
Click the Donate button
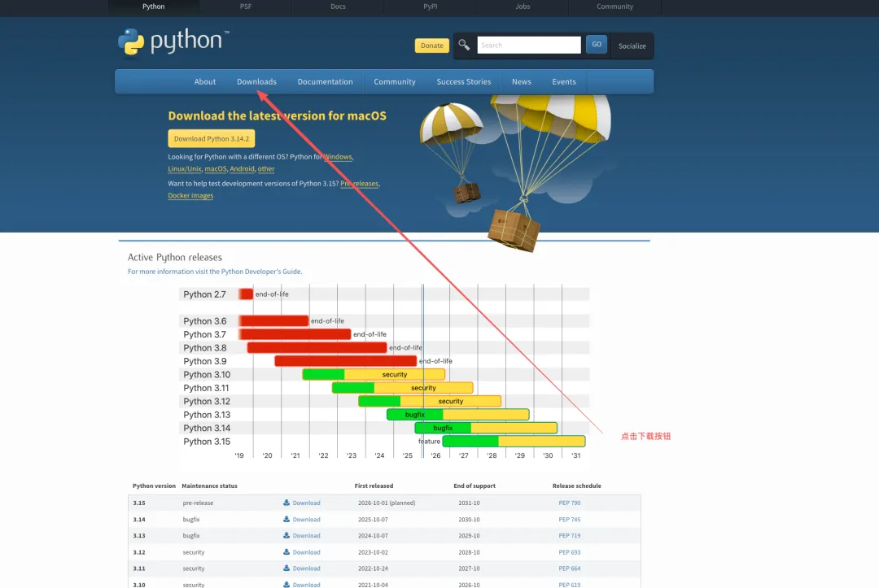tap(431, 46)
